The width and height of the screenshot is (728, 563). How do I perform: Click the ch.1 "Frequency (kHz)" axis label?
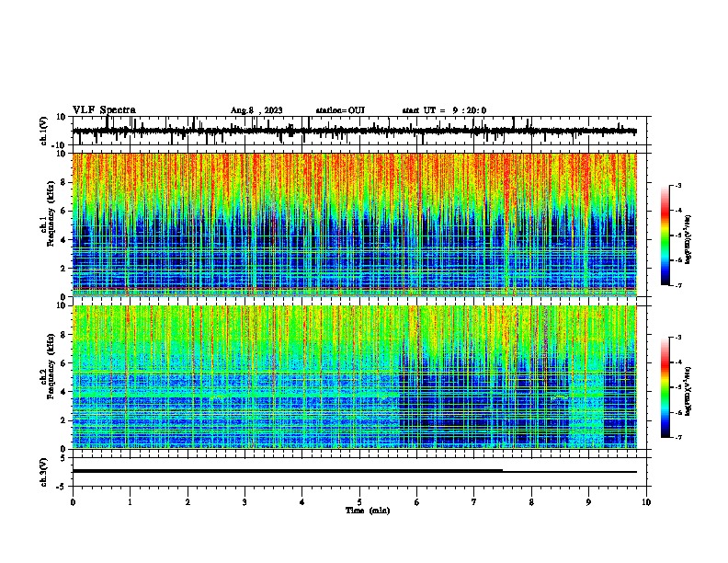51,213
